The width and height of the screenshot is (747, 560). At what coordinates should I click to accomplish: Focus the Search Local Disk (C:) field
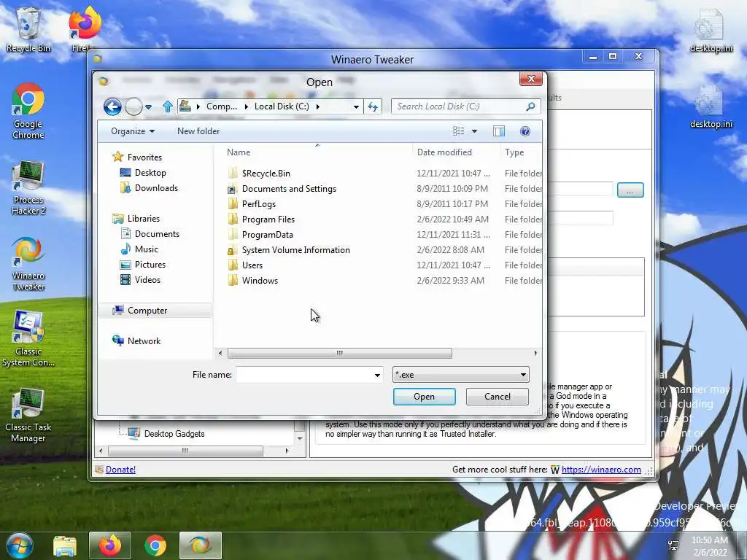[460, 106]
